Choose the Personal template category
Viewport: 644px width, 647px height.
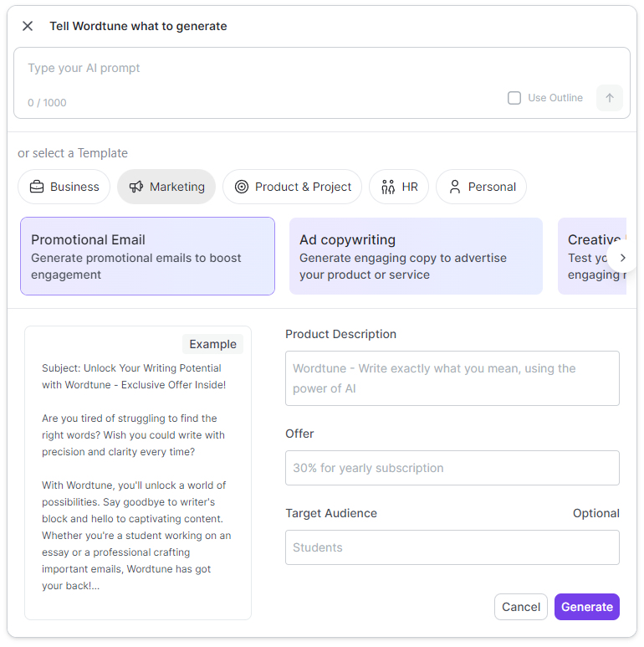[481, 187]
